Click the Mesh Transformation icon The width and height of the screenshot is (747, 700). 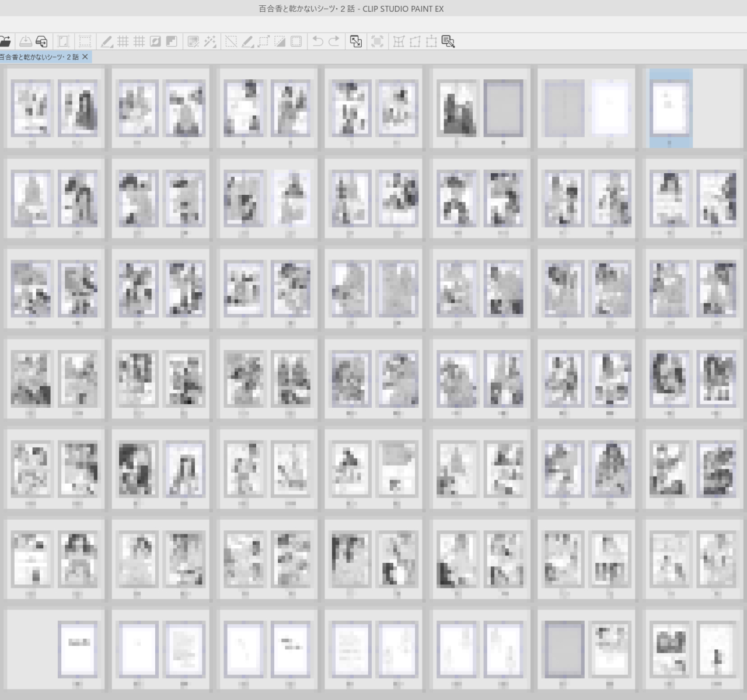pos(399,41)
